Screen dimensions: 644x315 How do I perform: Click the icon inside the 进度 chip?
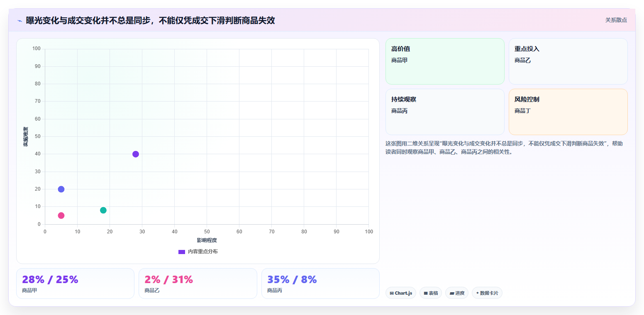tap(452, 293)
